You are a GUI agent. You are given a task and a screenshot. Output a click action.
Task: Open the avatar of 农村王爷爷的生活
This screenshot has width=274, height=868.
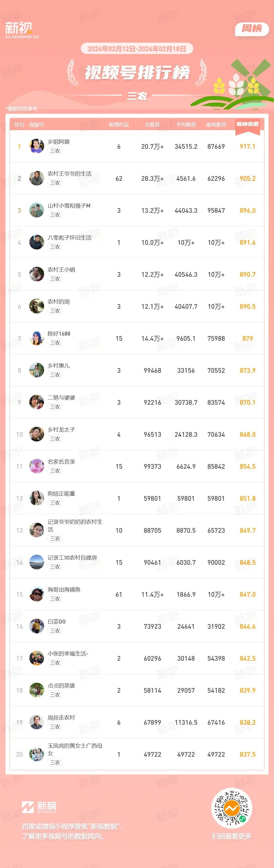click(36, 178)
